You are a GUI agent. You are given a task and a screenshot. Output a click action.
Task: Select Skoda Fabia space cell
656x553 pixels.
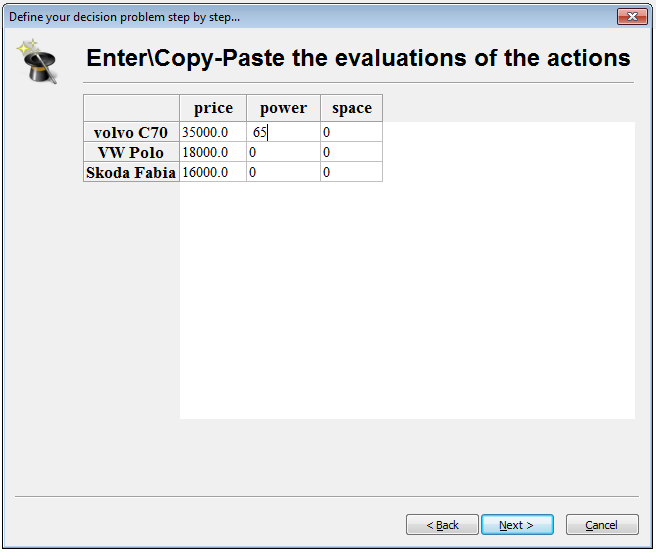pyautogui.click(x=351, y=172)
